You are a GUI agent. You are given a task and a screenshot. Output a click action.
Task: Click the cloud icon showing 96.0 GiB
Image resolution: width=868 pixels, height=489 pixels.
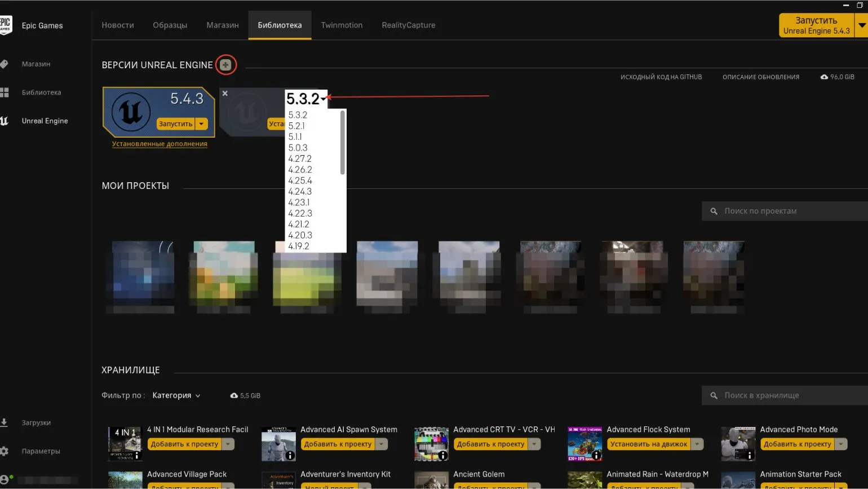824,77
